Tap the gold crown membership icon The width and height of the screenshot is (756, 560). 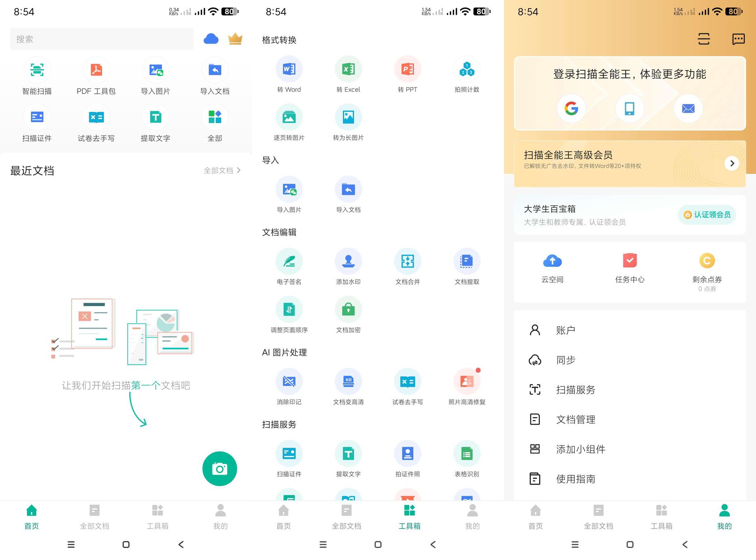235,39
